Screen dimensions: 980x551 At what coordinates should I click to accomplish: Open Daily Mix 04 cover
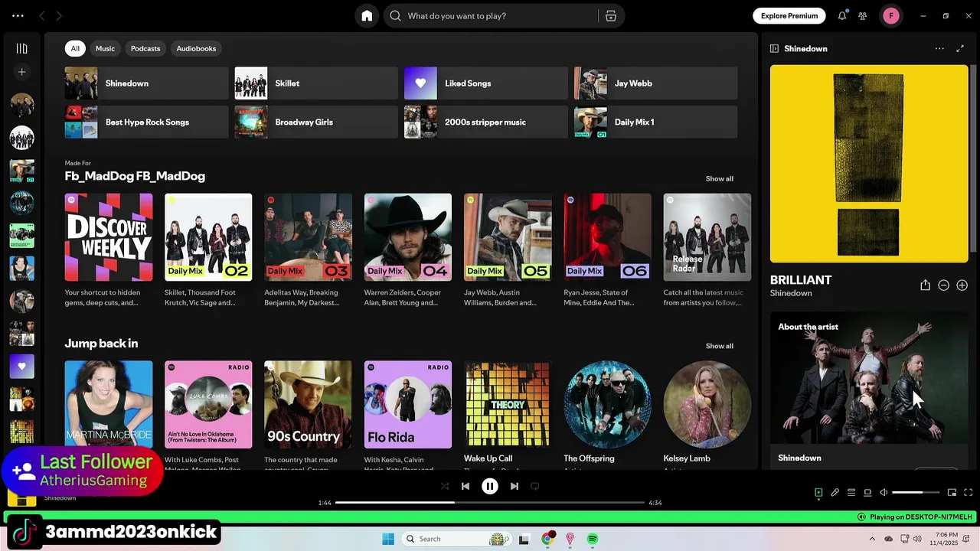[408, 237]
